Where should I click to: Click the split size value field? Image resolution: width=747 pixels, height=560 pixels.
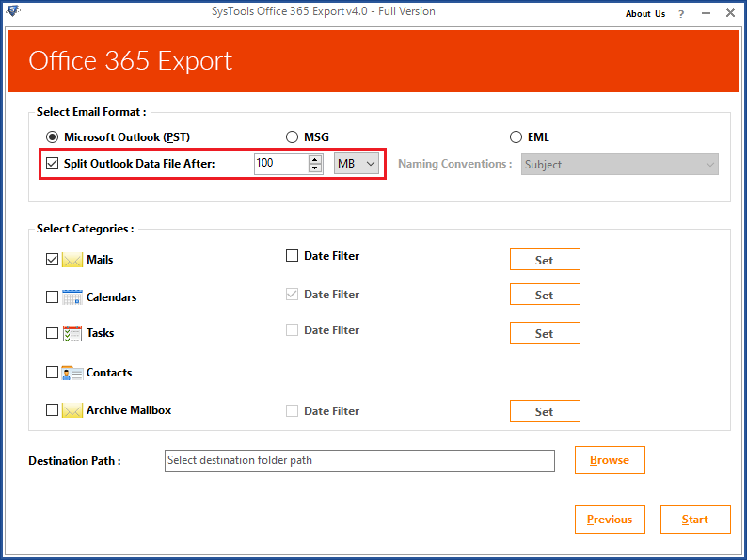[281, 164]
